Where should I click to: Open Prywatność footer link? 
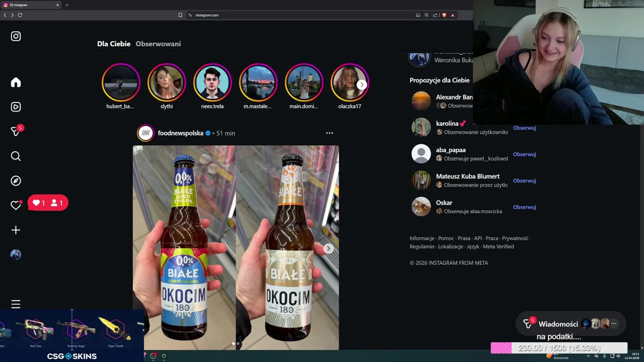pos(515,238)
